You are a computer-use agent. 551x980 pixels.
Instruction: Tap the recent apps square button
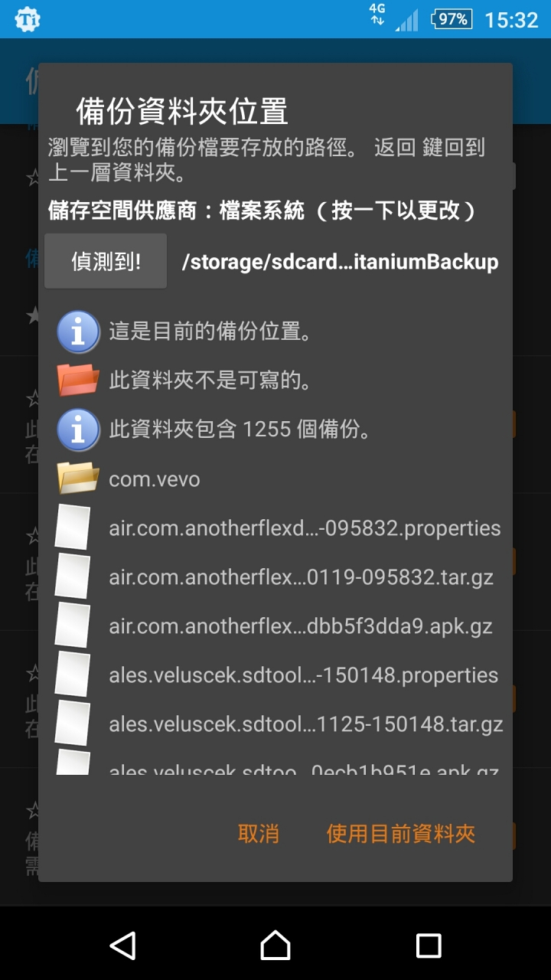click(x=429, y=946)
